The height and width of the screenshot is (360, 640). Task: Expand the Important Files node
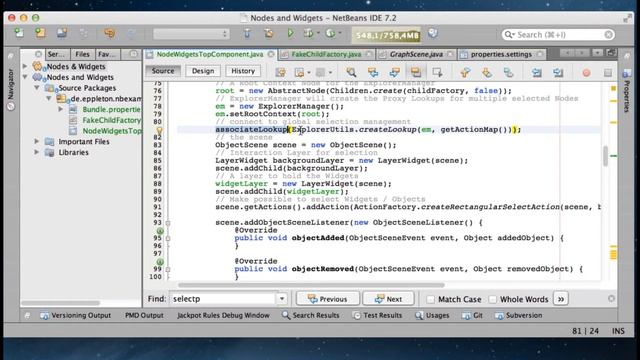click(x=37, y=141)
